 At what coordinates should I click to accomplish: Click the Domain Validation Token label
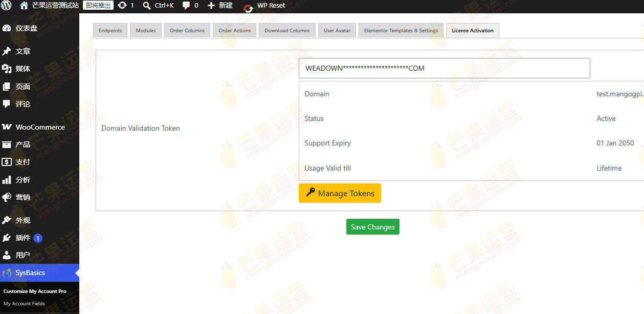click(141, 128)
